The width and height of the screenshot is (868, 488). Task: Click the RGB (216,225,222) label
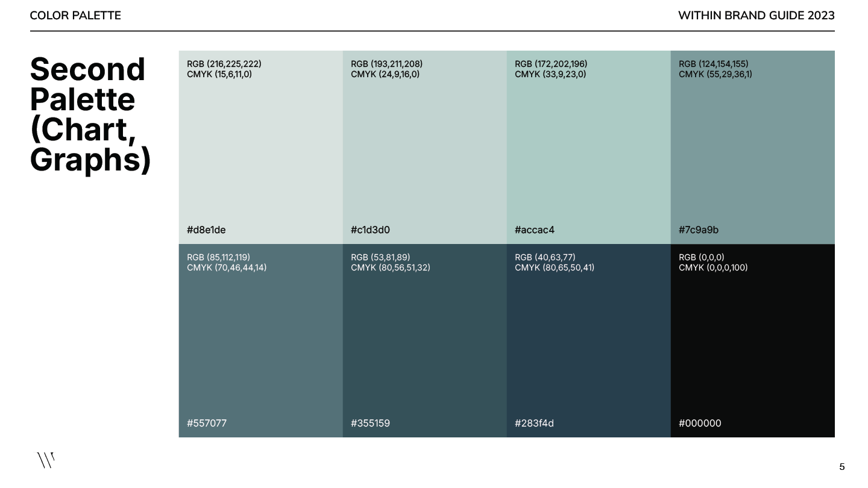click(x=224, y=64)
